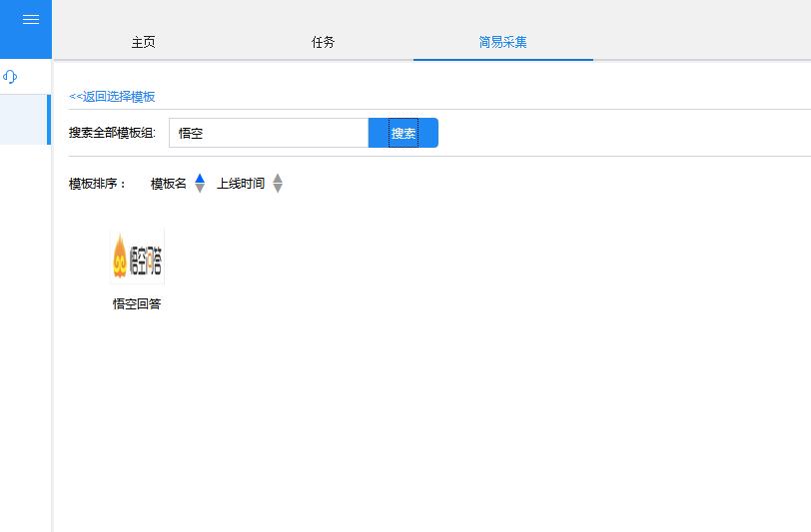Toggle the 上线时间 sort arrows
The width and height of the screenshot is (811, 532).
point(278,183)
